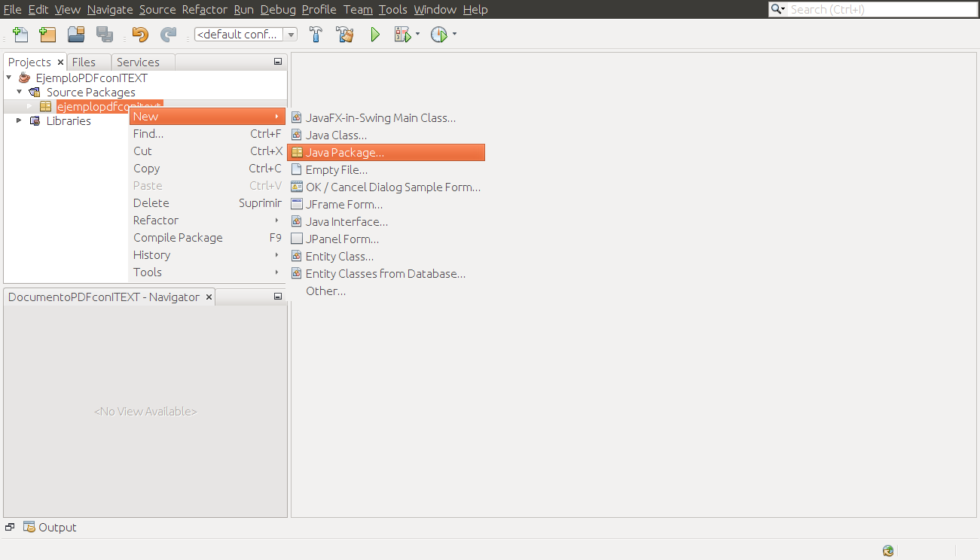Choose Other... at the bottom of the submenu
The image size is (980, 560).
pos(325,291)
